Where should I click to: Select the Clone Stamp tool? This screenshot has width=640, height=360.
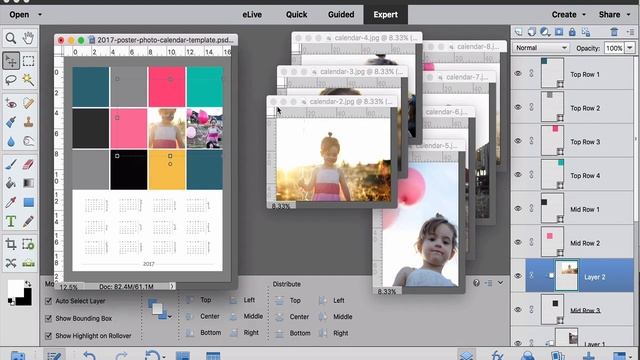28,122
